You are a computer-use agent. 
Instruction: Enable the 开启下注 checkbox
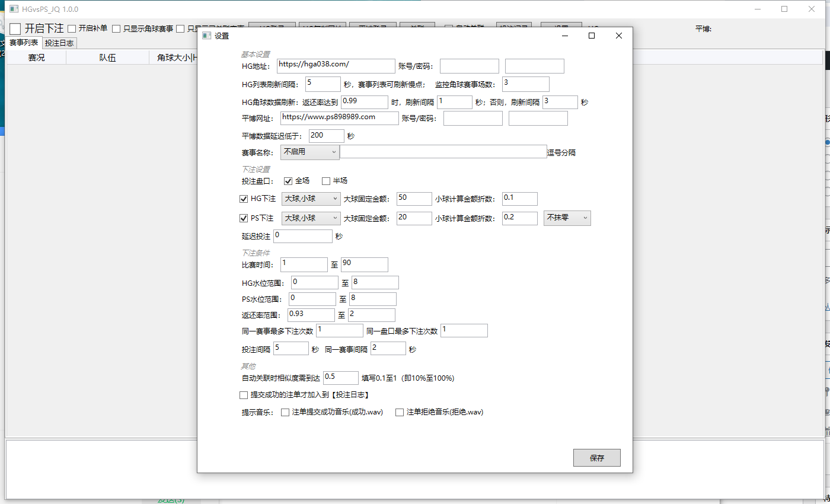click(15, 28)
